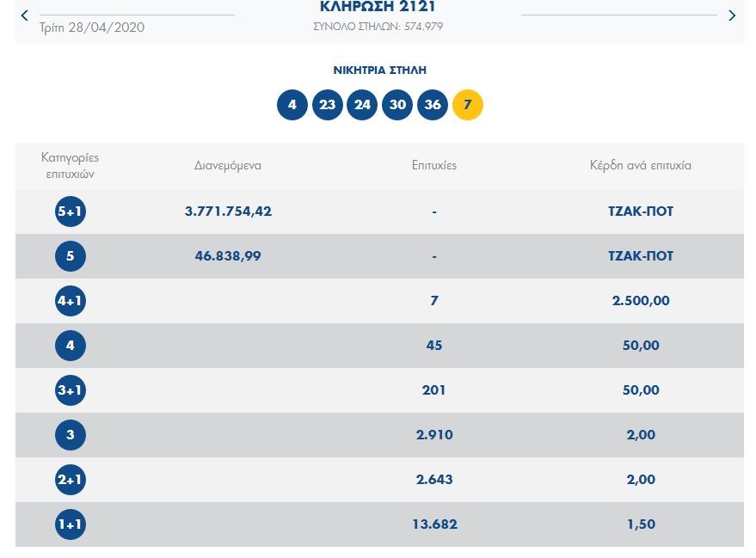
Task: Click winning number ball 4
Action: pos(292,105)
